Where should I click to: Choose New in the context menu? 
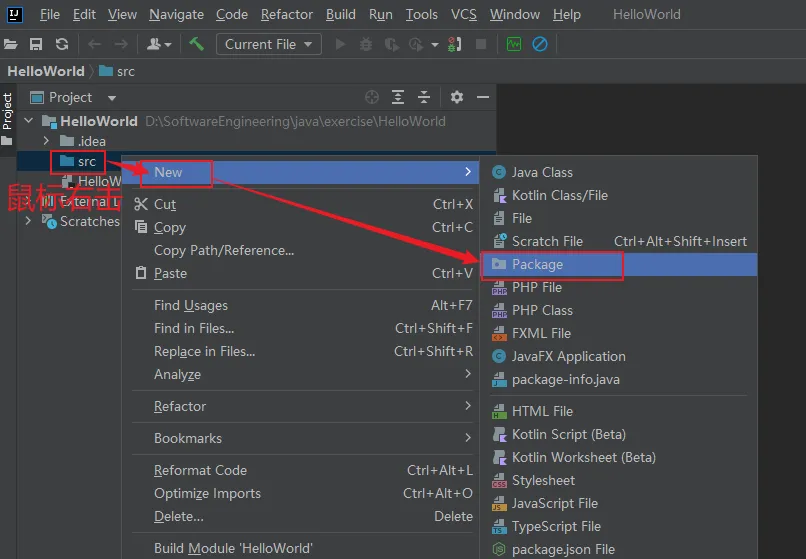(302, 172)
